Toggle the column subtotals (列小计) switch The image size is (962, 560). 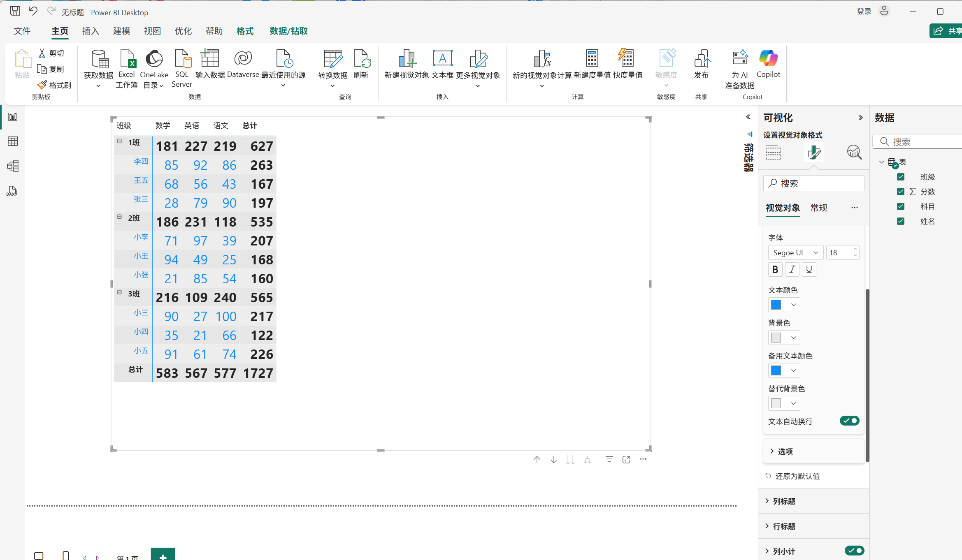tap(854, 551)
